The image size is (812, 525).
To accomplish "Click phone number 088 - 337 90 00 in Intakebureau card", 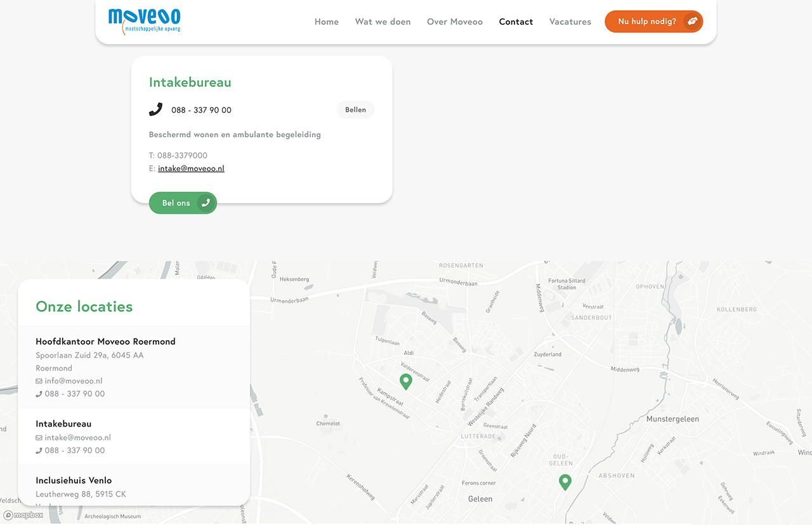I will coord(201,110).
